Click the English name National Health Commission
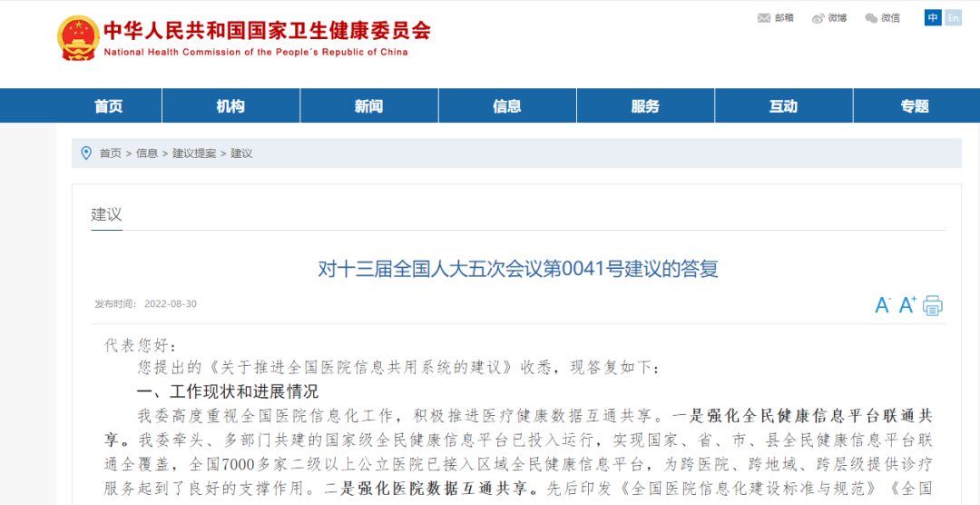 pos(255,52)
